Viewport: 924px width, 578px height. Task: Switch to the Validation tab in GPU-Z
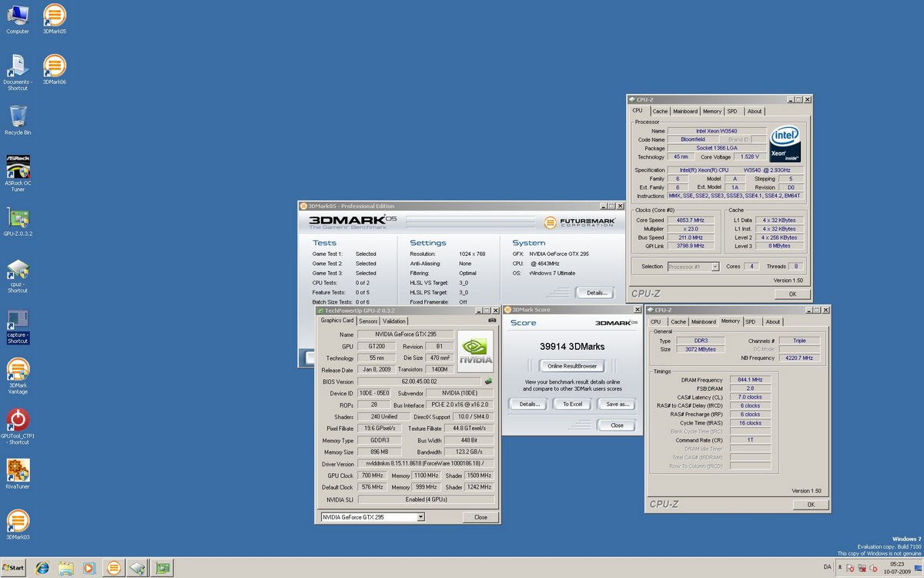click(393, 321)
